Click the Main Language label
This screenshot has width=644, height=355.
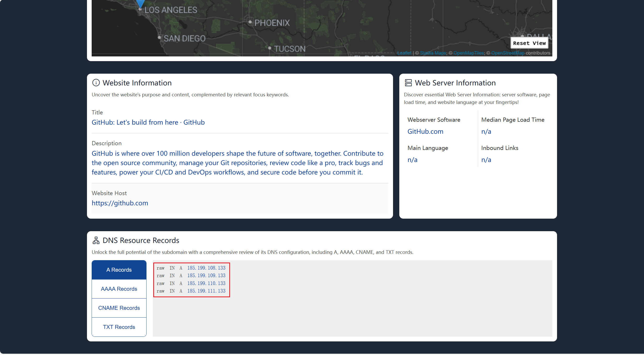428,148
